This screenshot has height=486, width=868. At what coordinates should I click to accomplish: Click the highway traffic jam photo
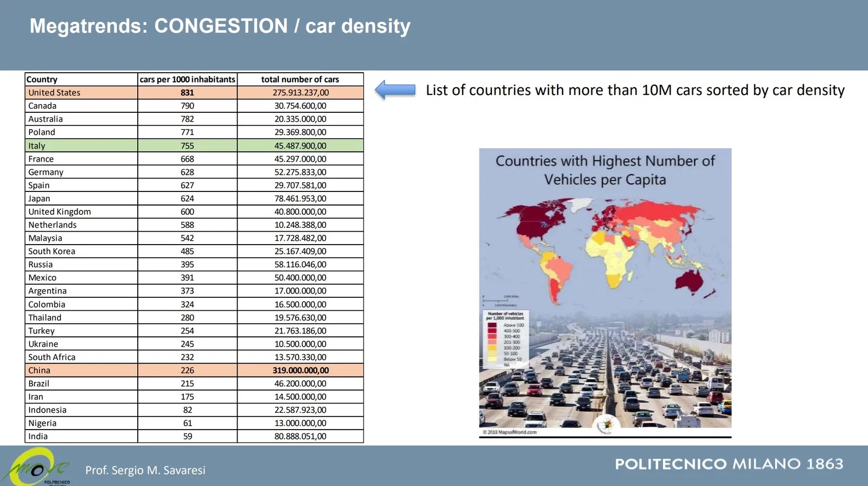tap(605, 369)
